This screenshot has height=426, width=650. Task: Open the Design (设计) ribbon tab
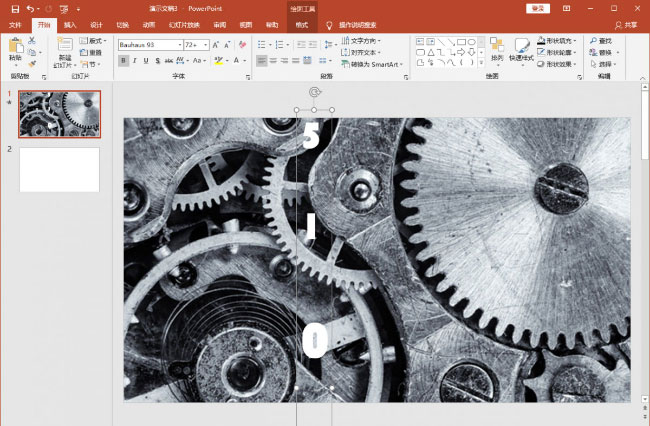pos(95,23)
